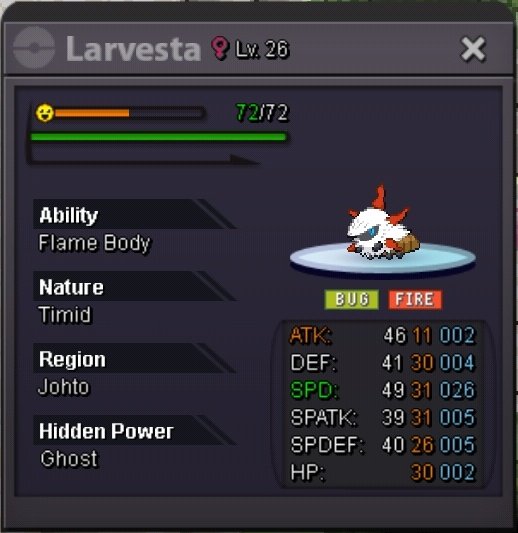
Task: Click the SPATK stat row
Action: tap(383, 417)
